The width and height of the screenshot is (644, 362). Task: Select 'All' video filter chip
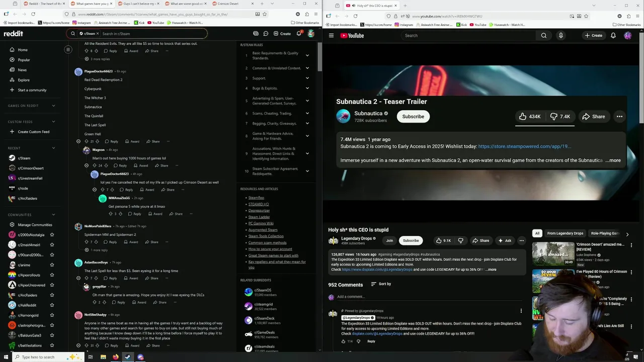tap(537, 234)
